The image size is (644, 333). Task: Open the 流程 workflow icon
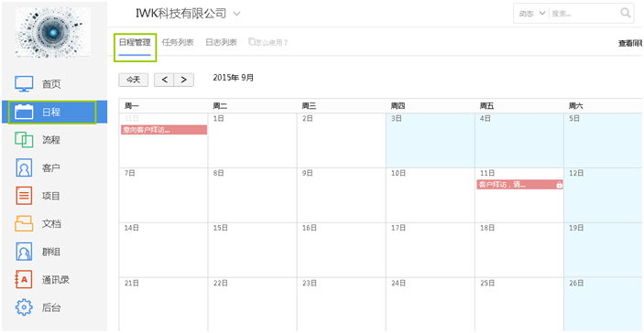click(x=24, y=140)
